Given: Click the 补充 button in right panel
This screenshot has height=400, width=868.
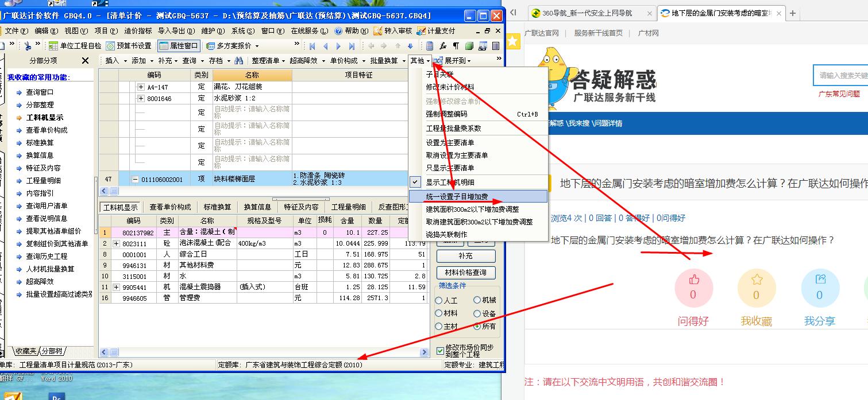Looking at the screenshot, I should [466, 256].
